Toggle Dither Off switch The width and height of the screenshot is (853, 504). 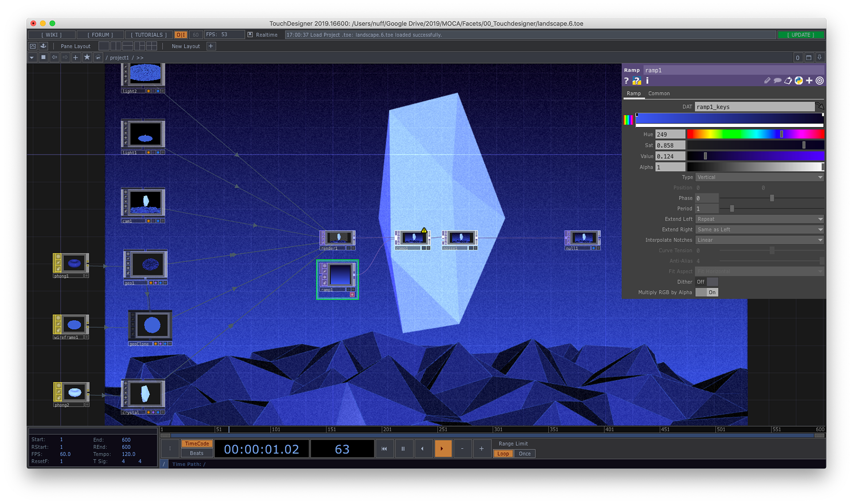[706, 282]
